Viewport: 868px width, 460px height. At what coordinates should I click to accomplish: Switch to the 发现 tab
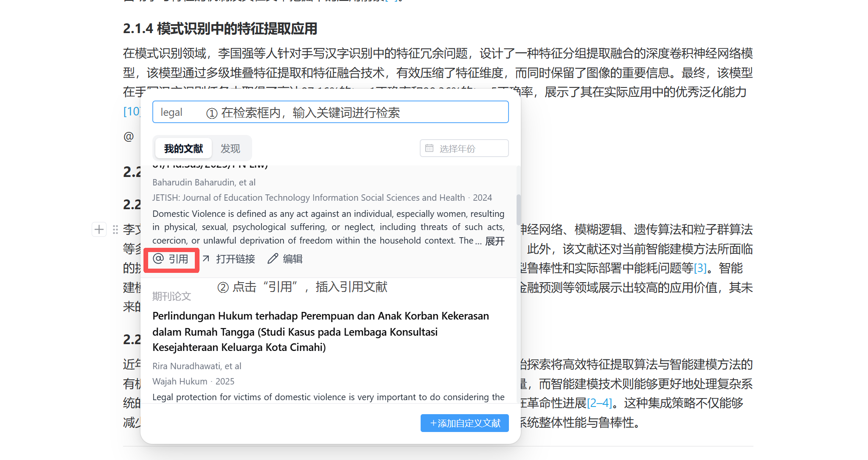click(230, 149)
